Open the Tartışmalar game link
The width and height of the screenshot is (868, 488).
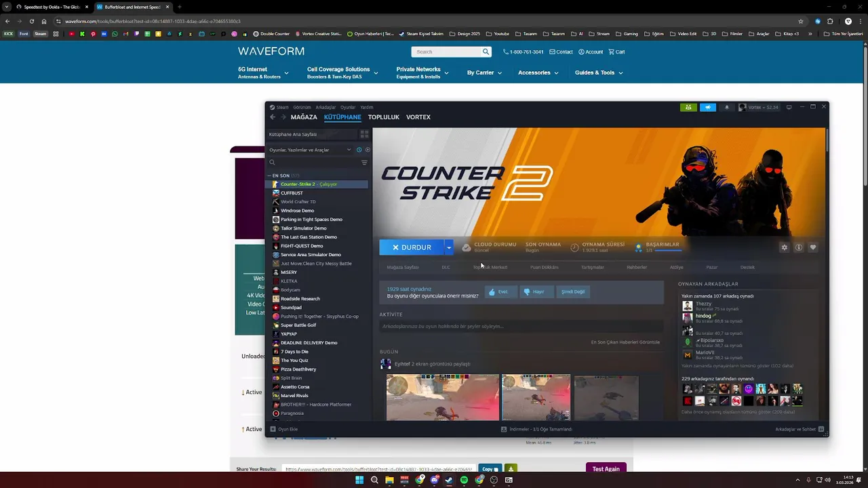point(592,267)
